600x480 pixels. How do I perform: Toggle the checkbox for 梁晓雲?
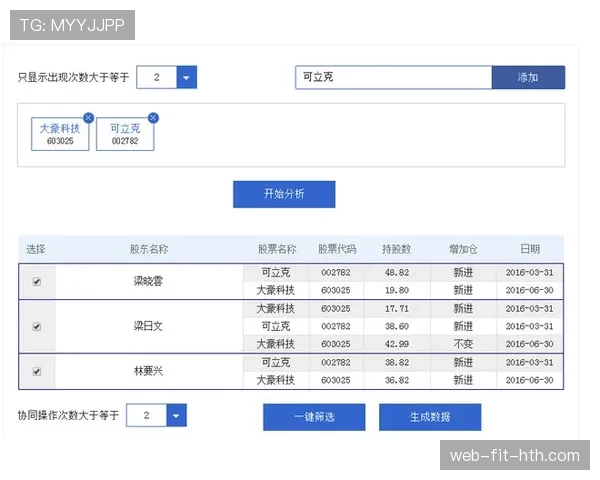(x=37, y=282)
